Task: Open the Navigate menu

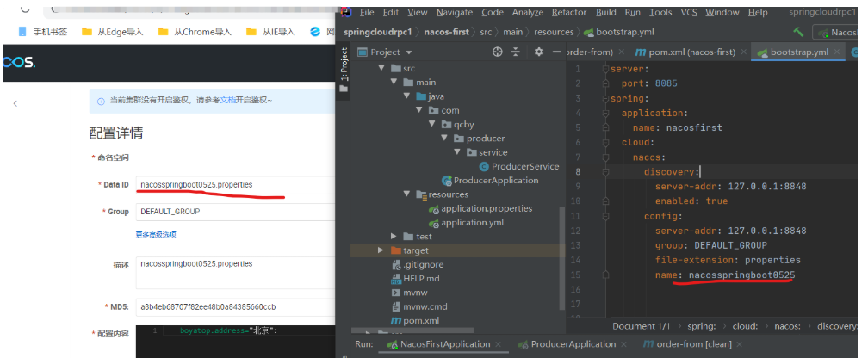Action: pyautogui.click(x=454, y=12)
